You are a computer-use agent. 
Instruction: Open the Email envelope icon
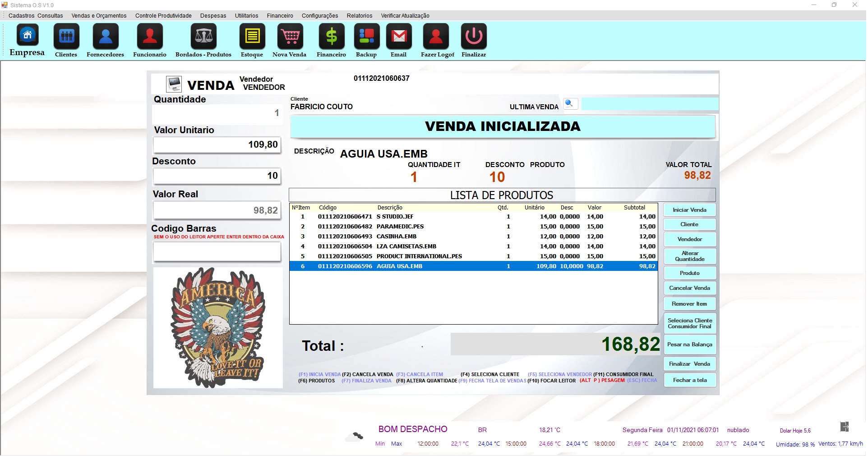coord(399,36)
